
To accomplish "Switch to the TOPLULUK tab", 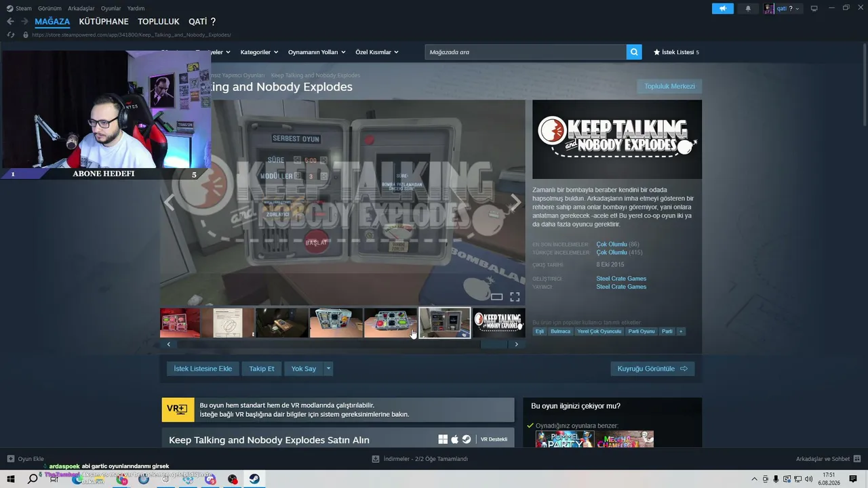I will pyautogui.click(x=159, y=22).
